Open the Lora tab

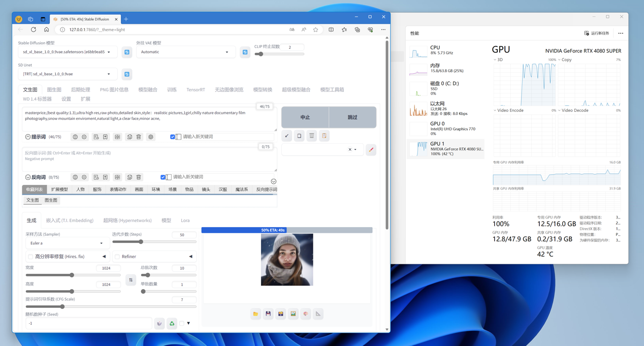pos(185,221)
